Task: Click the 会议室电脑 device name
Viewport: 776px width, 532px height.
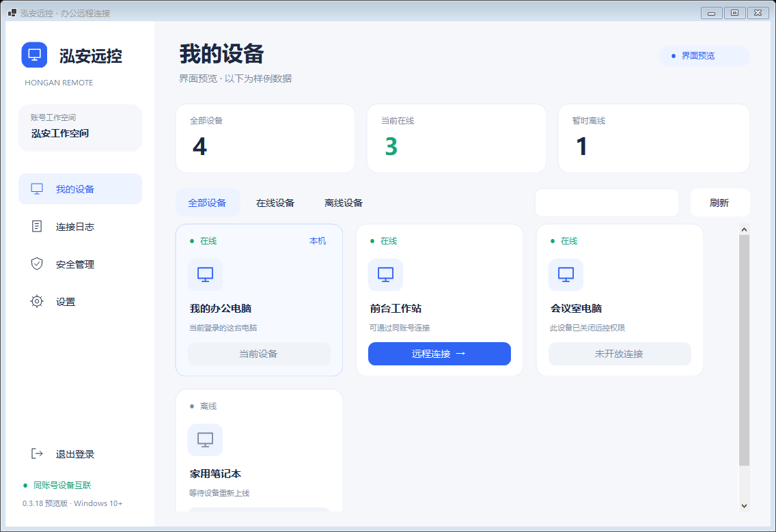Action: [x=576, y=308]
